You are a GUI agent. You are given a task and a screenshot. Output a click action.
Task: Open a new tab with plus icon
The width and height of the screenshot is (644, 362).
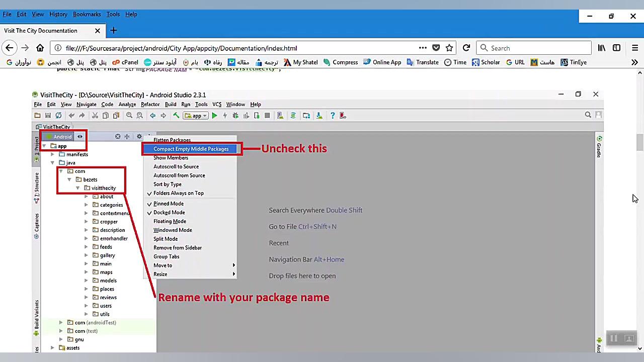pos(113,31)
